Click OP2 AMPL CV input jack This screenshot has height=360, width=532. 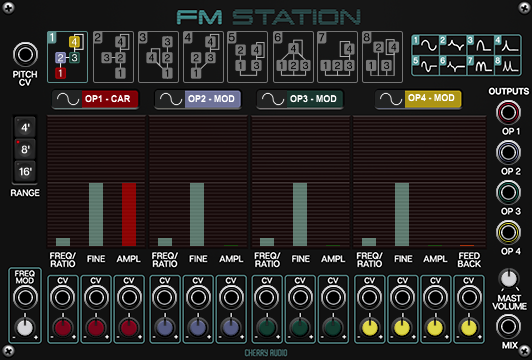[231, 298]
